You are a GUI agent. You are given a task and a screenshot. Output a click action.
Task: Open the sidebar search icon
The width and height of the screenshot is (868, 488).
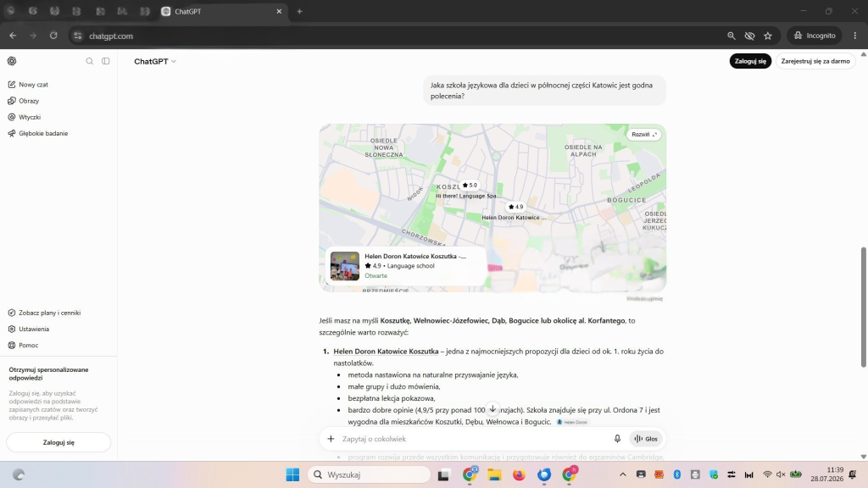tap(89, 61)
